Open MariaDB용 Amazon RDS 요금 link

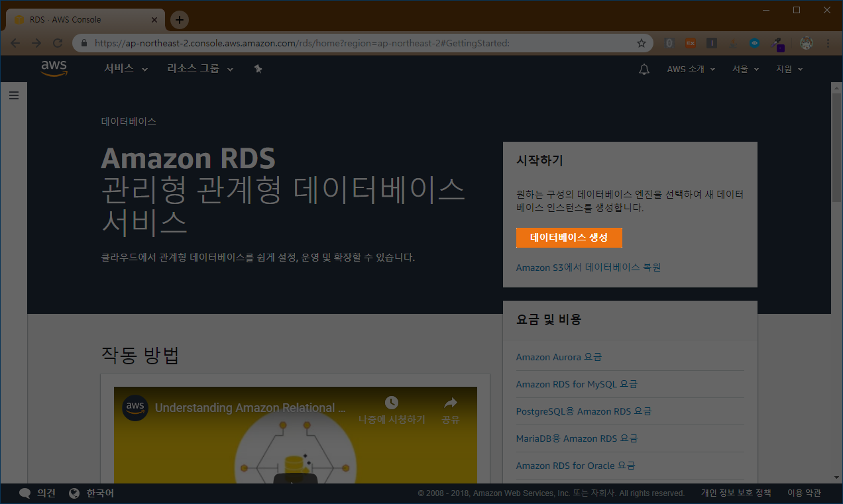pos(577,438)
